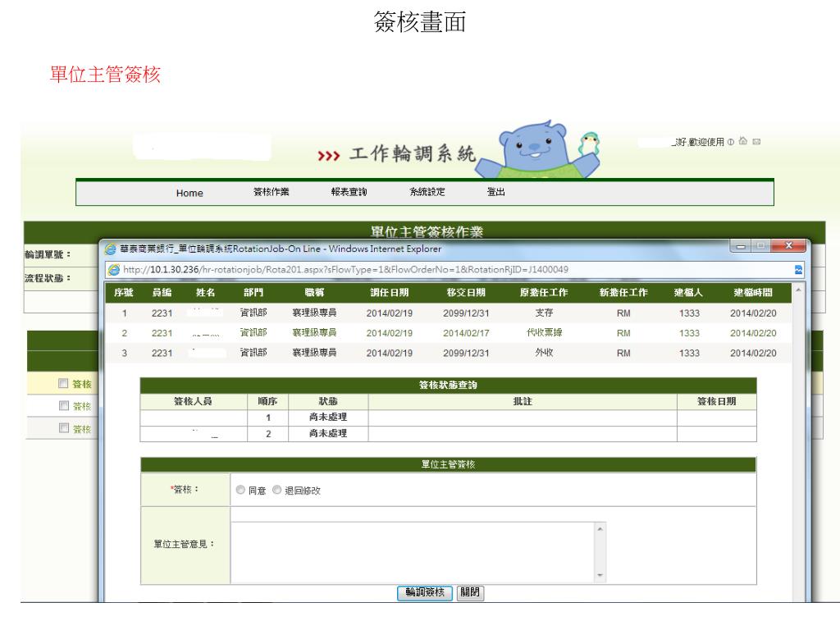840x630 pixels.
Task: Click 尚未處理 status in sequence 1 row
Action: click(x=328, y=417)
